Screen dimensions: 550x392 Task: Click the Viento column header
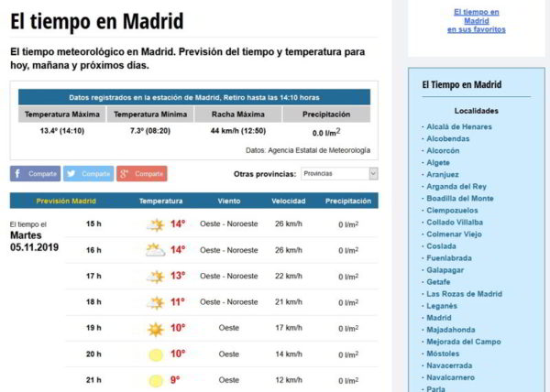pyautogui.click(x=229, y=201)
